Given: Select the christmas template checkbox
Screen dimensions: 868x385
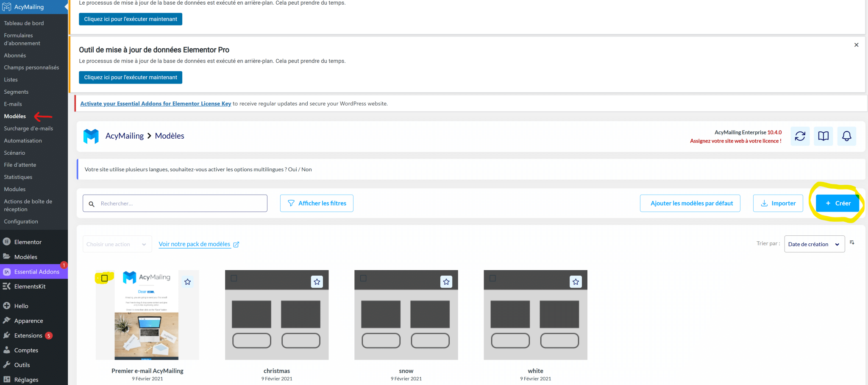Looking at the screenshot, I should click(234, 278).
